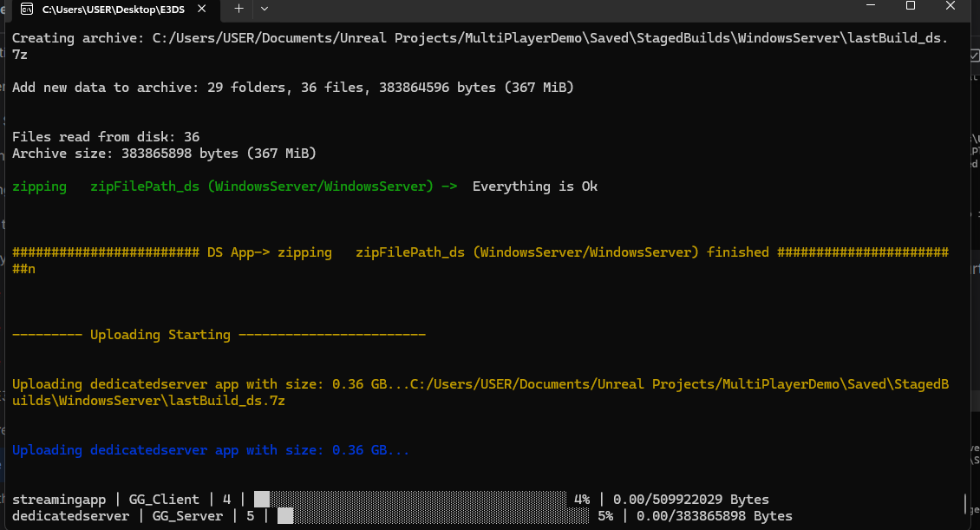Click the "Everything is Ok" output text
This screenshot has height=530, width=980.
point(534,186)
